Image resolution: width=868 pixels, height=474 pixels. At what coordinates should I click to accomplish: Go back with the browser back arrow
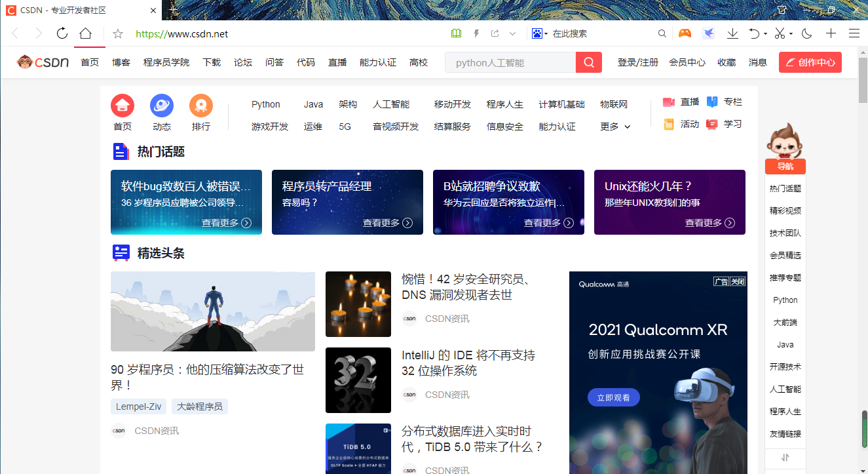tap(15, 33)
